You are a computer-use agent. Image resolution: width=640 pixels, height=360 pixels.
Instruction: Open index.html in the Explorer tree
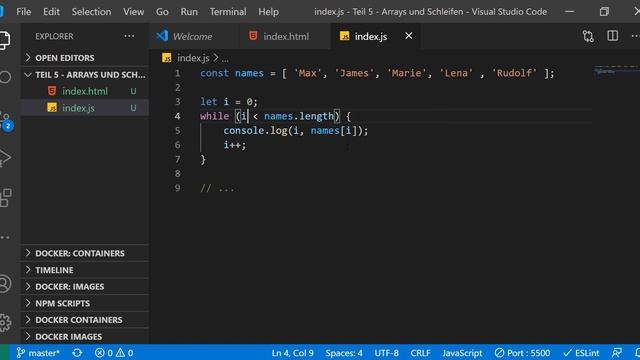click(x=85, y=91)
